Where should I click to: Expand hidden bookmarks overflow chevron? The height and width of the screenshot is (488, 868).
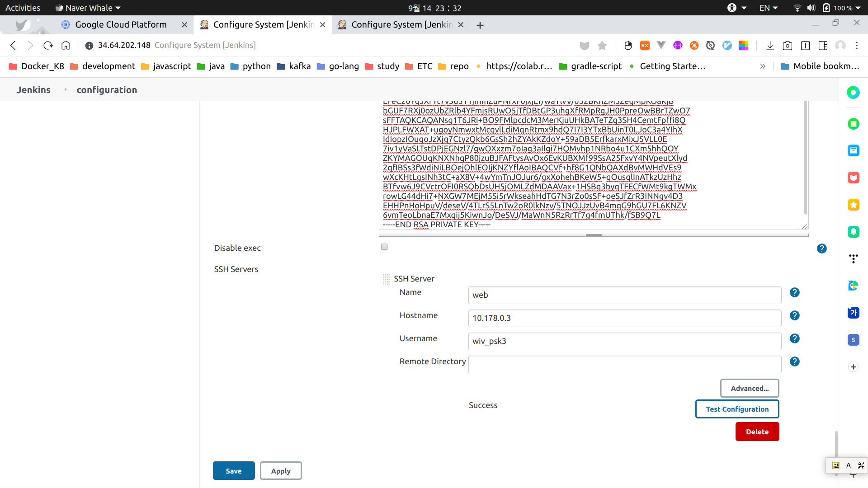[763, 66]
